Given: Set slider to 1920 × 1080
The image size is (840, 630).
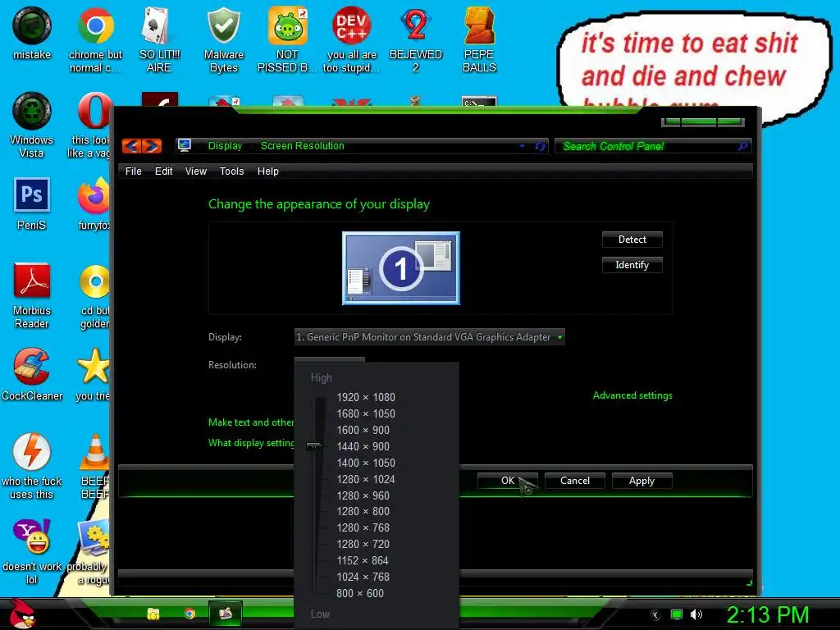Looking at the screenshot, I should tap(366, 397).
